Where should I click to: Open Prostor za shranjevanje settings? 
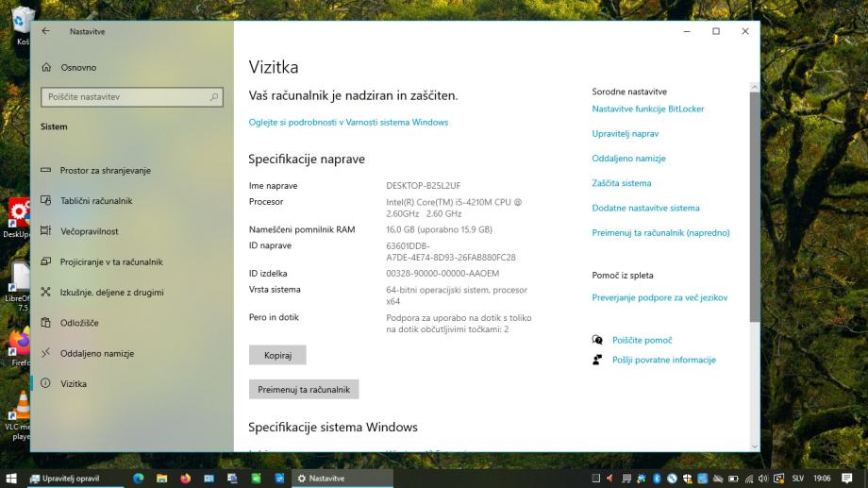(x=96, y=171)
